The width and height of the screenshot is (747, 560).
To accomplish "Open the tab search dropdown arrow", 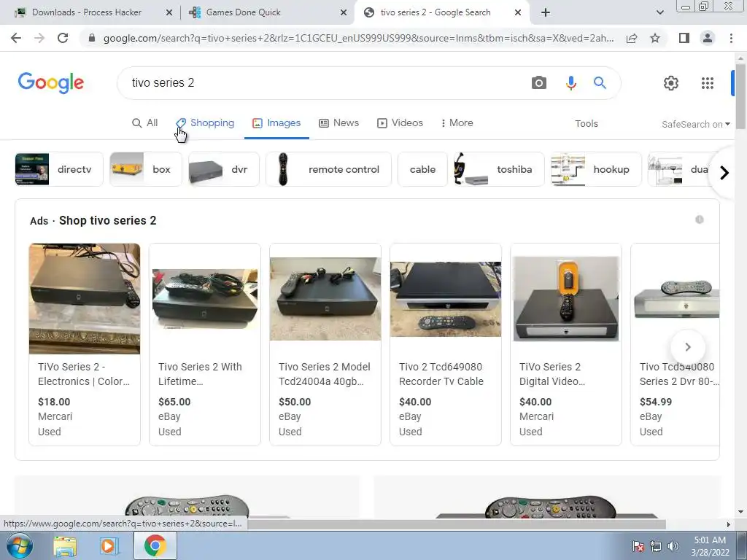I will [659, 12].
